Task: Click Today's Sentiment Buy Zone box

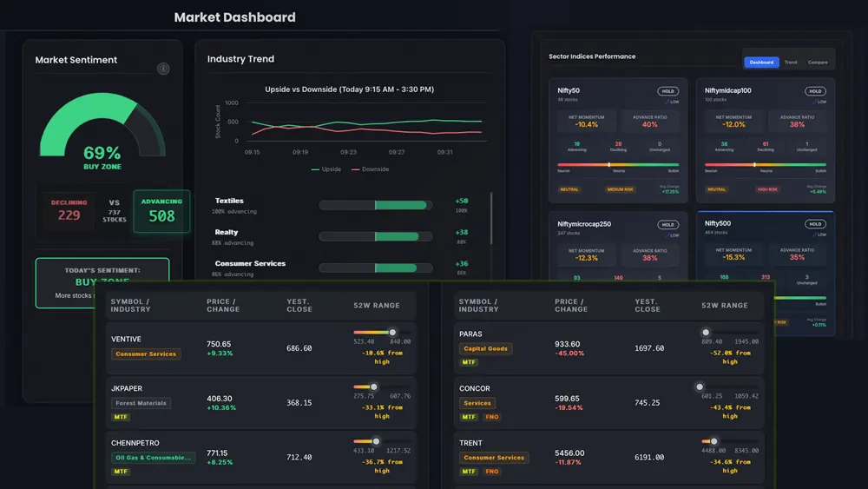Action: 102,282
